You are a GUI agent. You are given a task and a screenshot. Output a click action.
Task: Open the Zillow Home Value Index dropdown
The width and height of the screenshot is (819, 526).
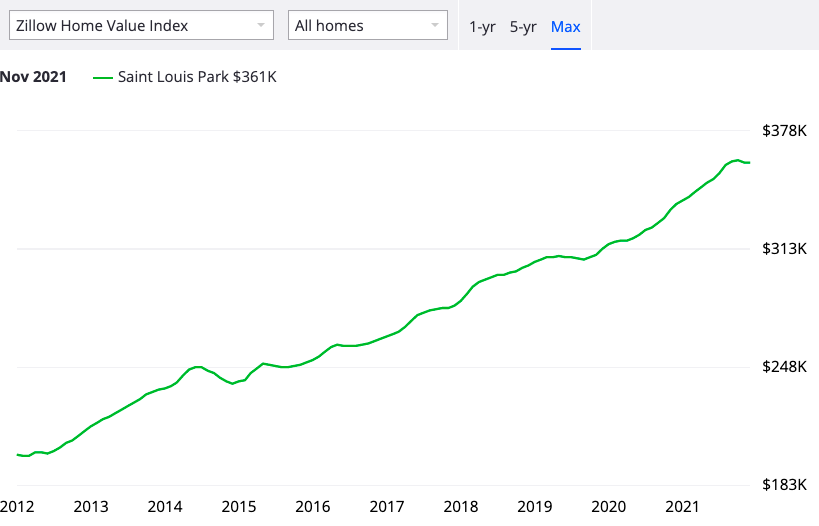point(141,25)
